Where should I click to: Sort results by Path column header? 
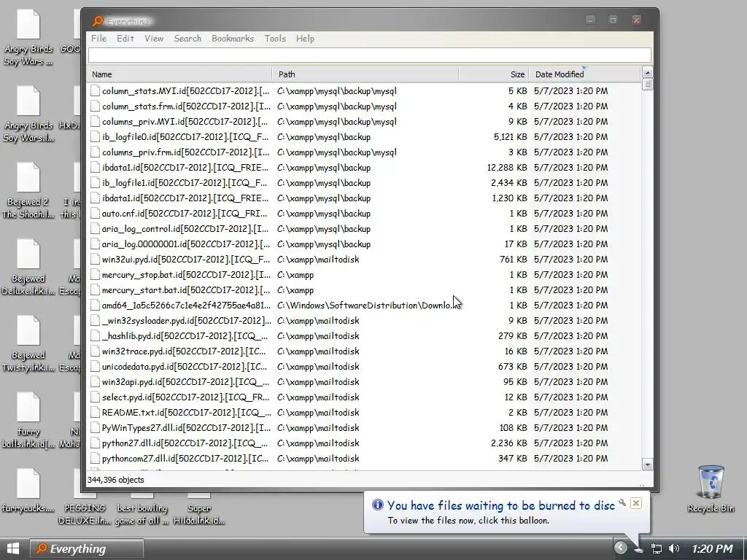pos(365,74)
